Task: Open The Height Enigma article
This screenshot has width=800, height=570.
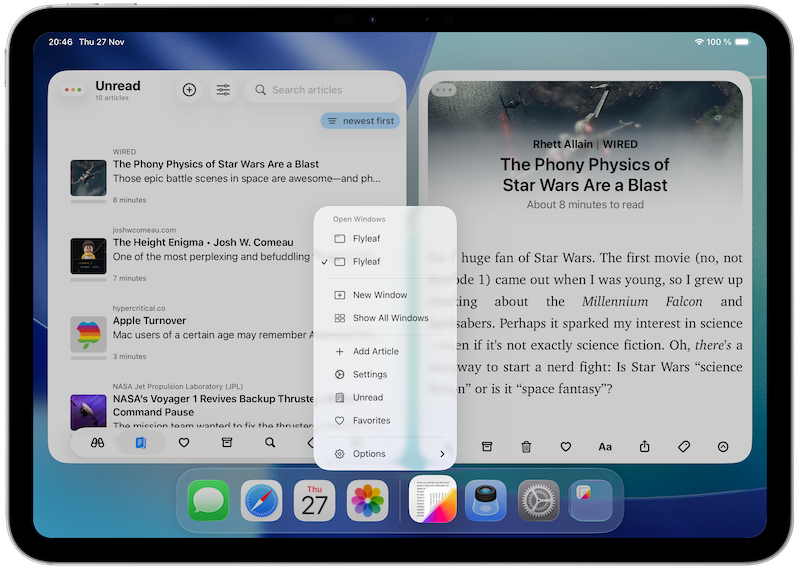Action: pos(203,242)
